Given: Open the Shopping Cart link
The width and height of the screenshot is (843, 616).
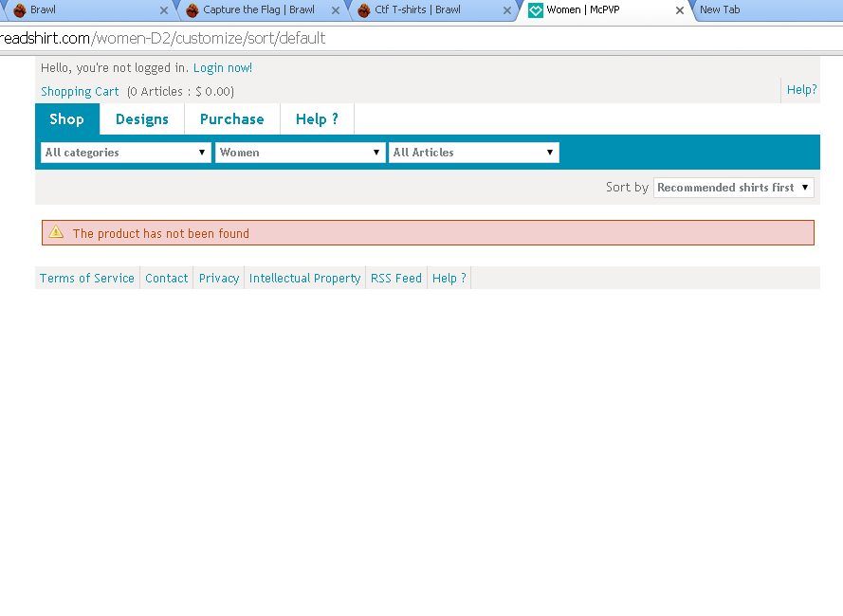Looking at the screenshot, I should point(80,92).
